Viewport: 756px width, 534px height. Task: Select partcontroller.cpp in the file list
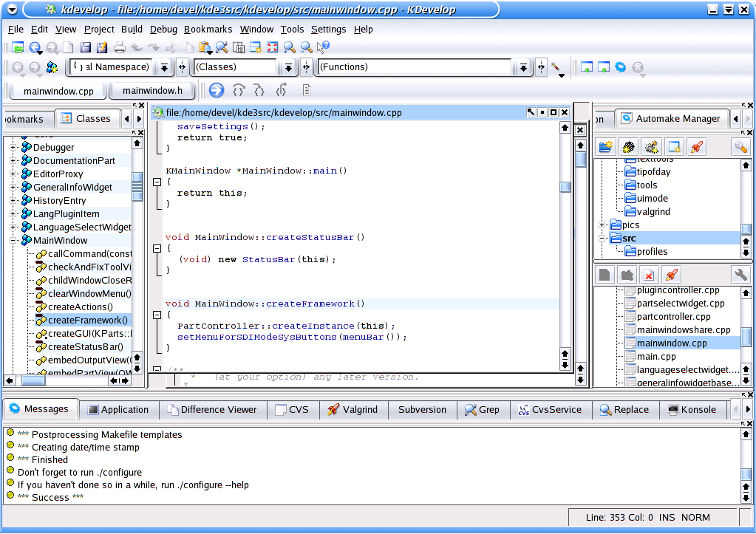673,317
